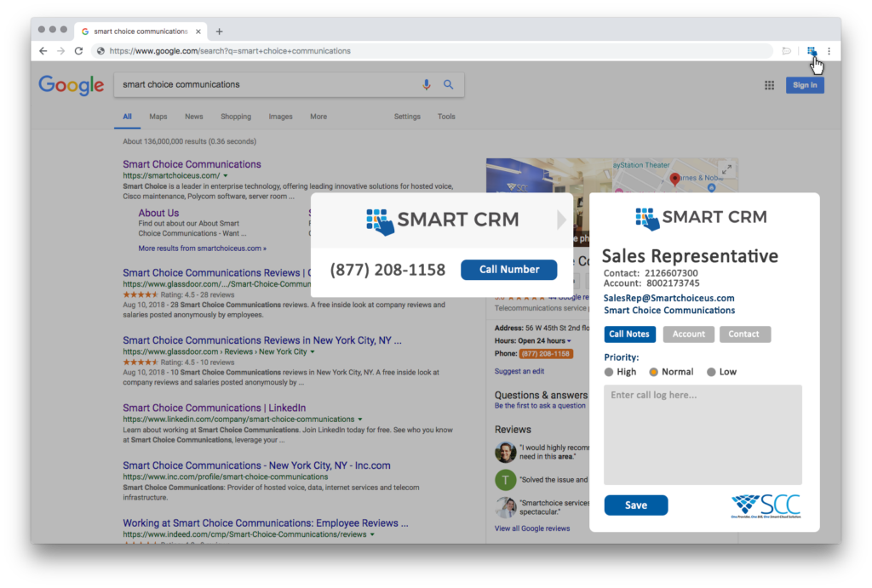Open the Google apps grid
Screen dimensions: 872x588
[769, 85]
